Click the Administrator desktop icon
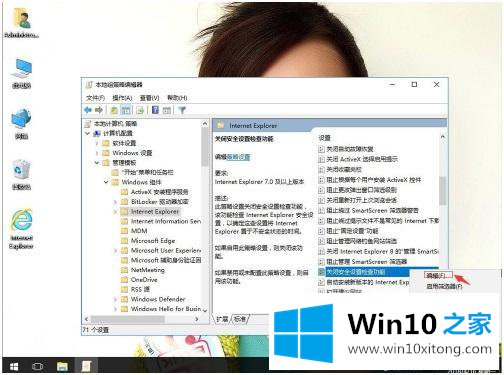This screenshot has height=375, width=504. click(x=22, y=22)
